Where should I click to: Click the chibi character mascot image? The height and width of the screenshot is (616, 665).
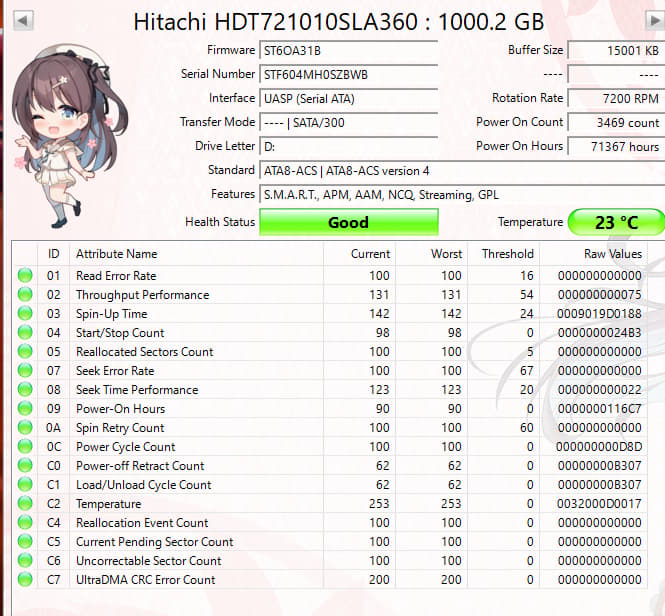70,136
